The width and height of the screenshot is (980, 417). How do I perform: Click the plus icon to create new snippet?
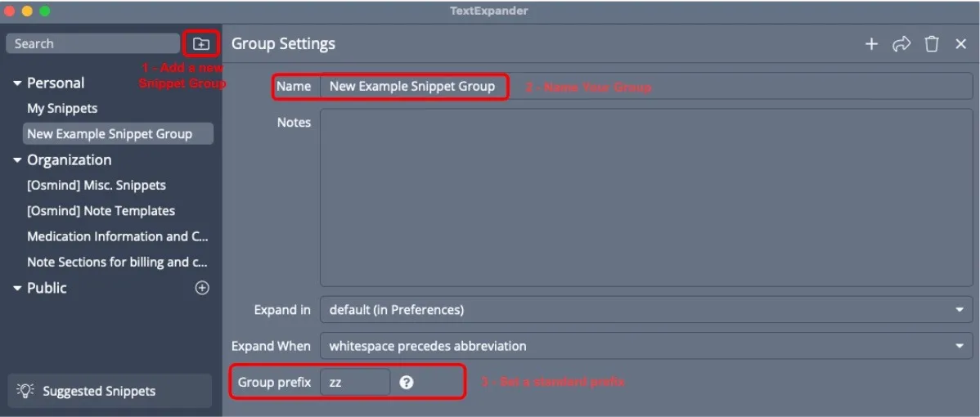(871, 44)
